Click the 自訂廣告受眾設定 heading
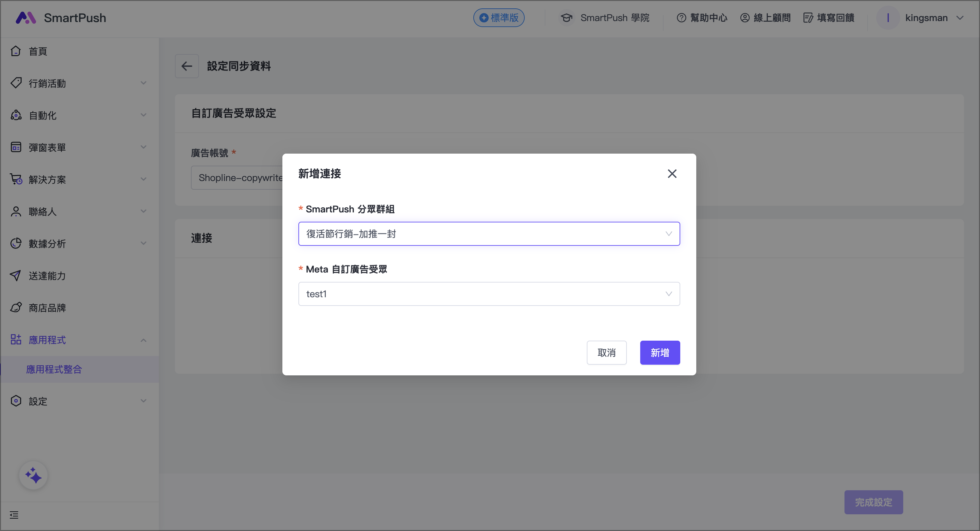Screen dimensions: 980x531 [x=234, y=113]
